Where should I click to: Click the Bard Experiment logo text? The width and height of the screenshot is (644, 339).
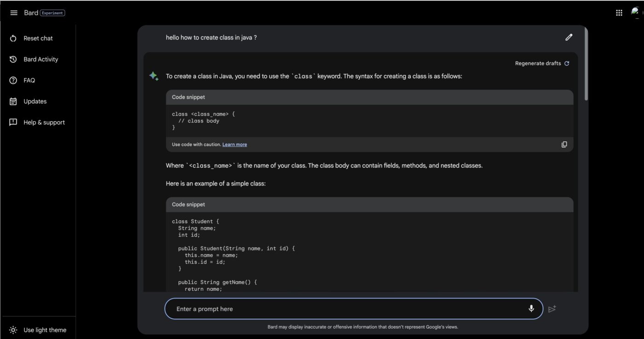pyautogui.click(x=45, y=13)
